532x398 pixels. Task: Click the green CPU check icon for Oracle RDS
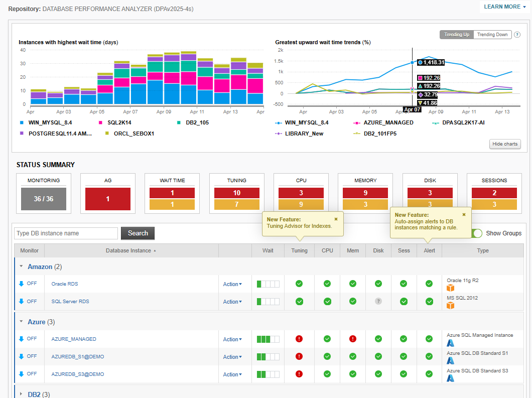pyautogui.click(x=327, y=284)
